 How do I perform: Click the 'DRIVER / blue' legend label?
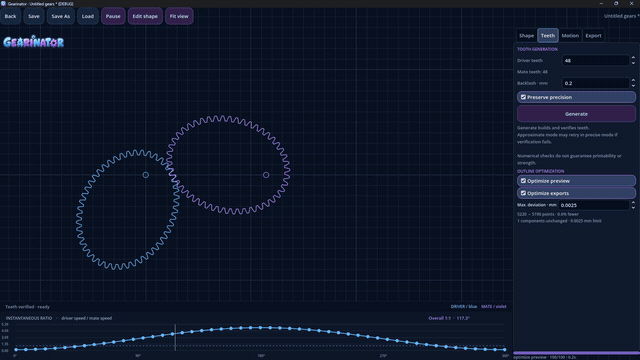coord(464,307)
